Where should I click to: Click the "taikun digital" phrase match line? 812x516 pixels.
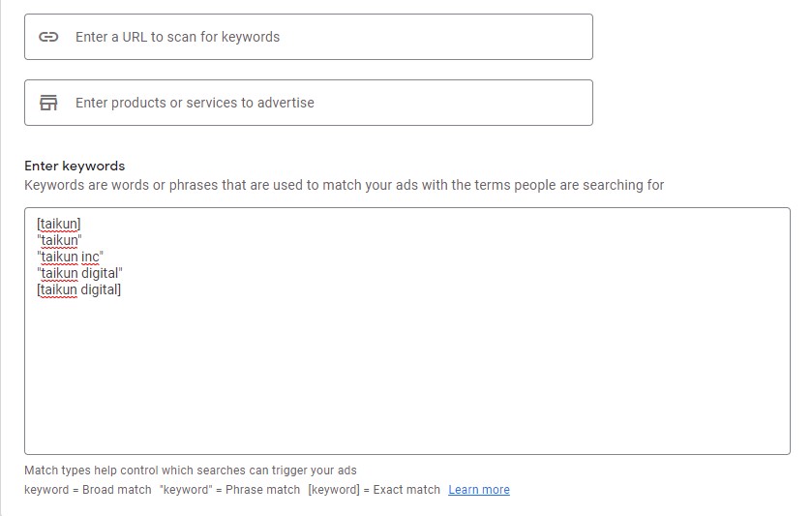click(80, 273)
